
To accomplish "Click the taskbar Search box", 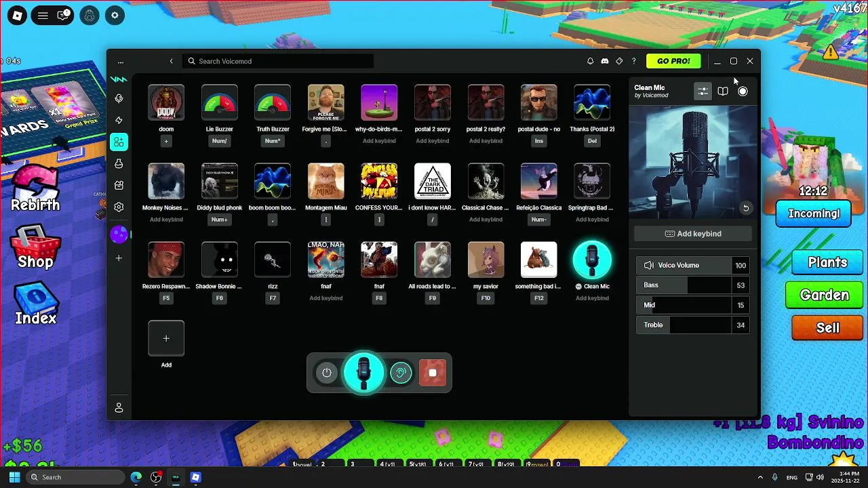I will click(75, 477).
